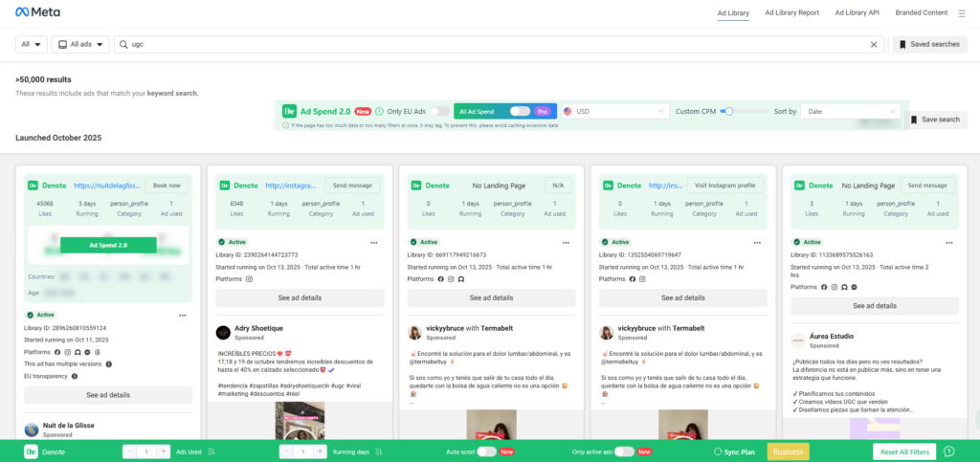Adjust the Custom CPM slider
The image size is (980, 462).
click(x=728, y=112)
